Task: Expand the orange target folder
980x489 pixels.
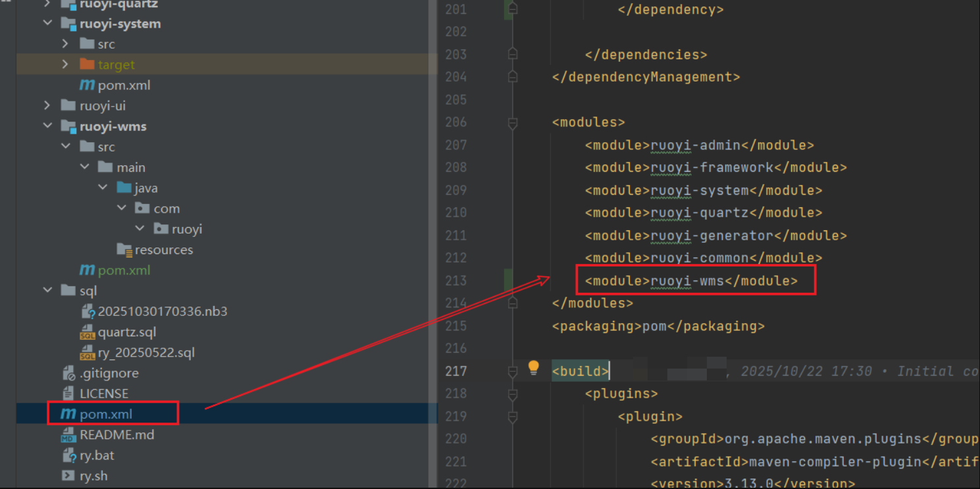Action: (x=65, y=64)
